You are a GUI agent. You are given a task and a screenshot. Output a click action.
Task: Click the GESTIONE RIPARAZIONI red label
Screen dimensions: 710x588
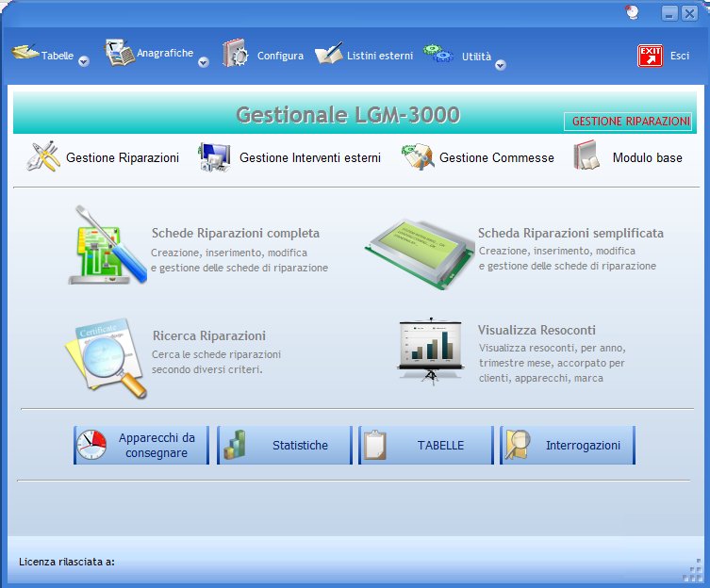(x=630, y=122)
